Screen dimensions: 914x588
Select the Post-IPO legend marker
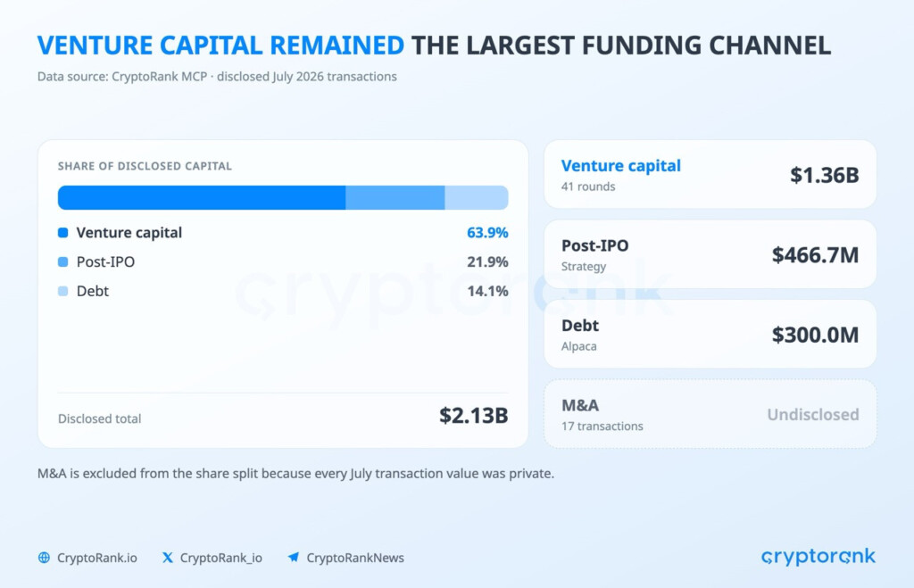[x=63, y=261]
